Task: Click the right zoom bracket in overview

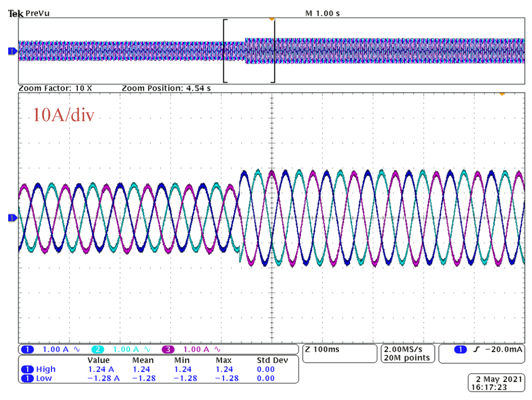Action: coord(273,51)
